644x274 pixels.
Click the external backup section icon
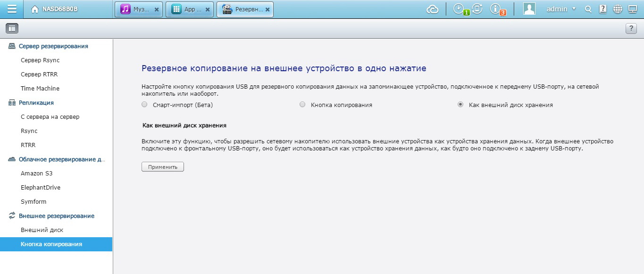click(x=12, y=216)
